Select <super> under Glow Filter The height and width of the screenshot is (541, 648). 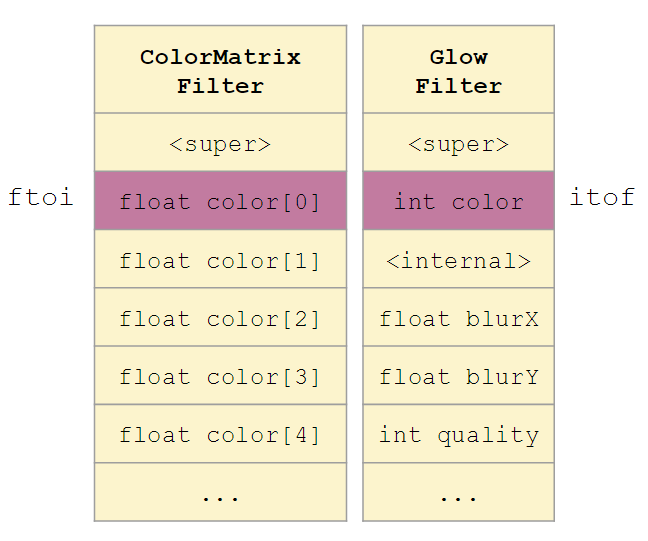pos(458,143)
